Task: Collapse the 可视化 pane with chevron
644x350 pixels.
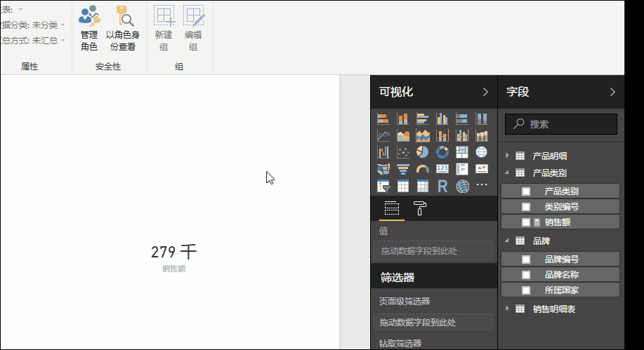Action: [x=485, y=92]
